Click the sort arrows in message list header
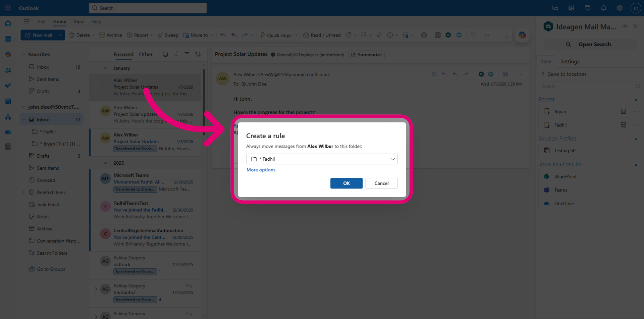The width and height of the screenshot is (644, 319). pyautogui.click(x=198, y=54)
